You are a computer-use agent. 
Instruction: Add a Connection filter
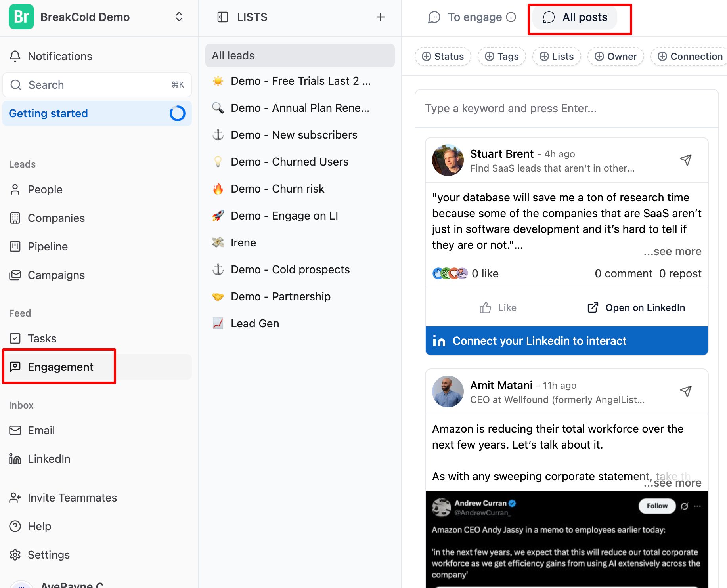pos(690,56)
